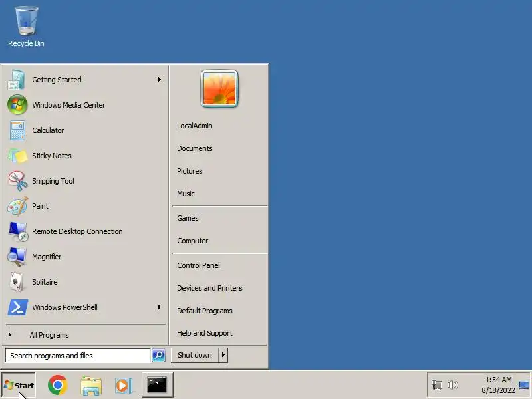This screenshot has width=532, height=399.
Task: Click the taskbar clock showing 1:54 AM
Action: click(498, 385)
